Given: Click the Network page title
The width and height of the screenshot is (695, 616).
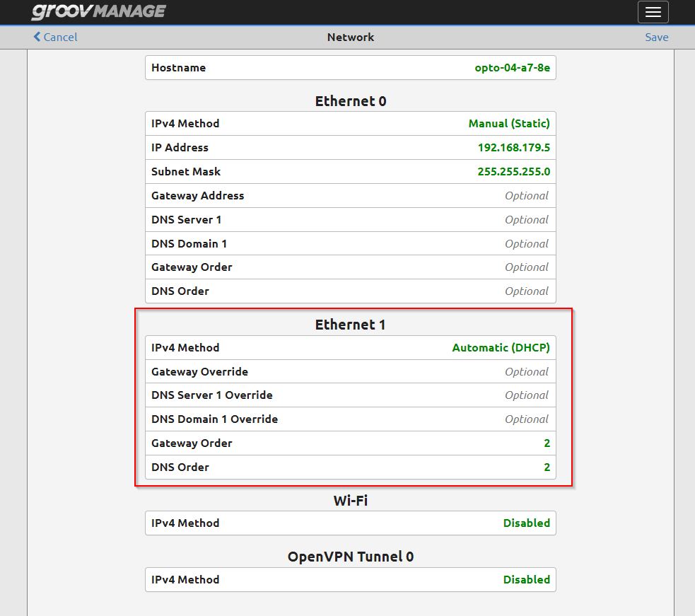Looking at the screenshot, I should coord(351,37).
